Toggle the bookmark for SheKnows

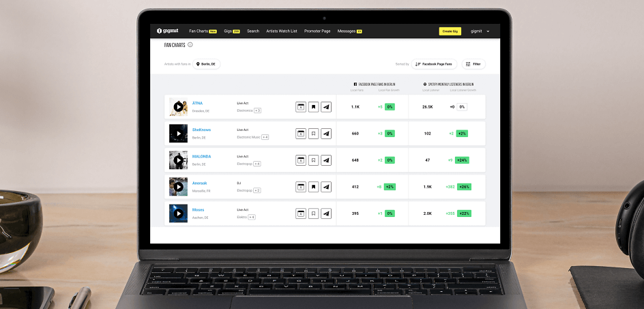[313, 134]
